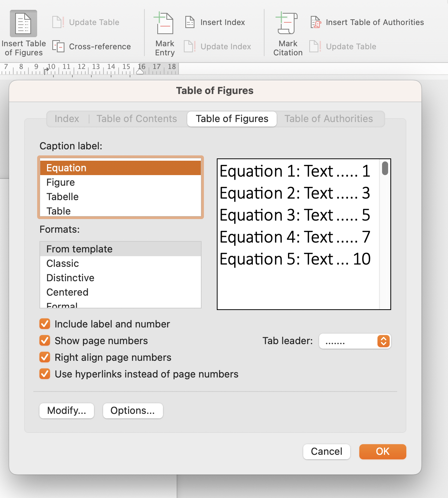
Task: Click the OK button
Action: coord(382,451)
